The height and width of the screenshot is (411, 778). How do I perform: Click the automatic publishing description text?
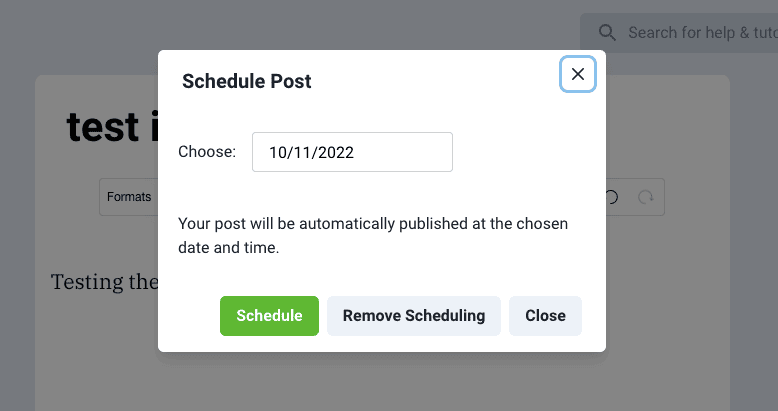click(380, 235)
